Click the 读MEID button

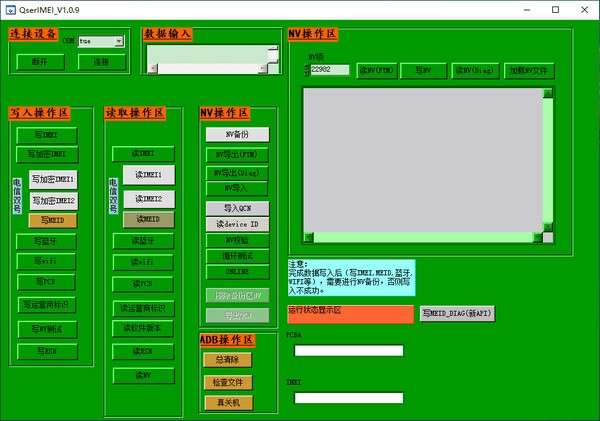148,220
